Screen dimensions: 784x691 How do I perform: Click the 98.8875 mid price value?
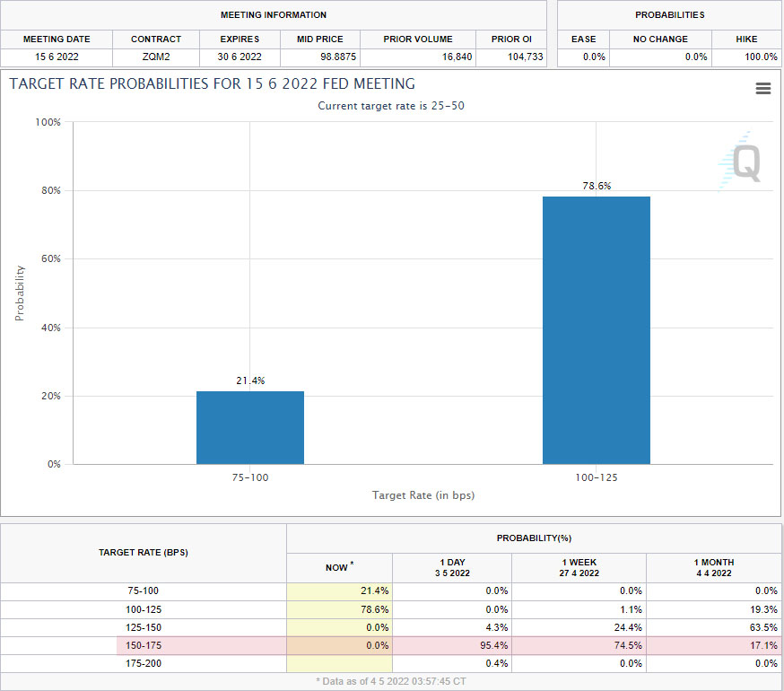(x=338, y=57)
